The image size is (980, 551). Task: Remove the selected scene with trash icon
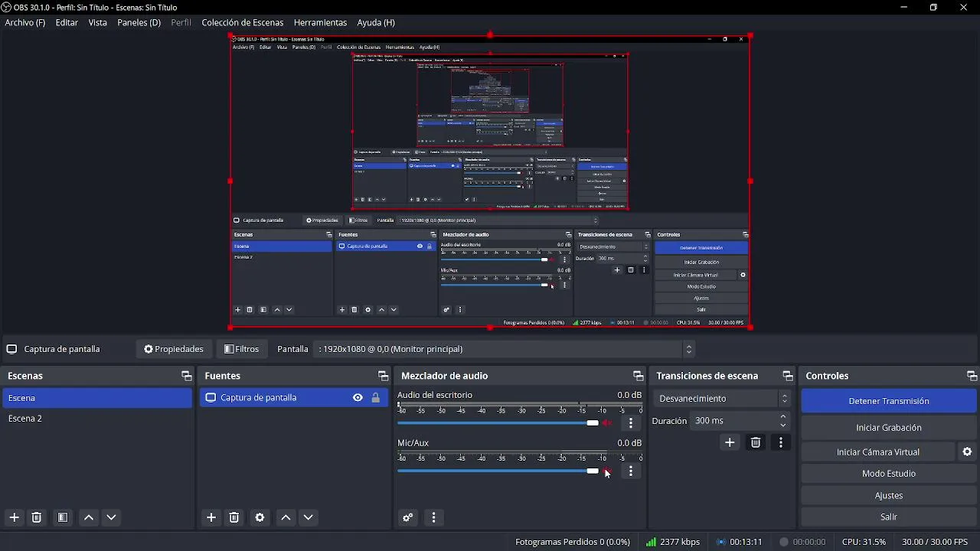(36, 517)
